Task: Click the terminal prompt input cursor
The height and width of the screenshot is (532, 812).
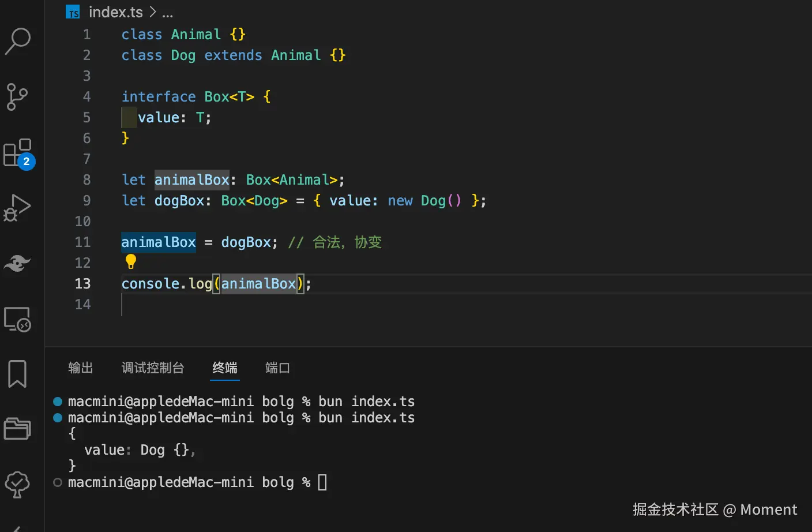Action: tap(322, 482)
